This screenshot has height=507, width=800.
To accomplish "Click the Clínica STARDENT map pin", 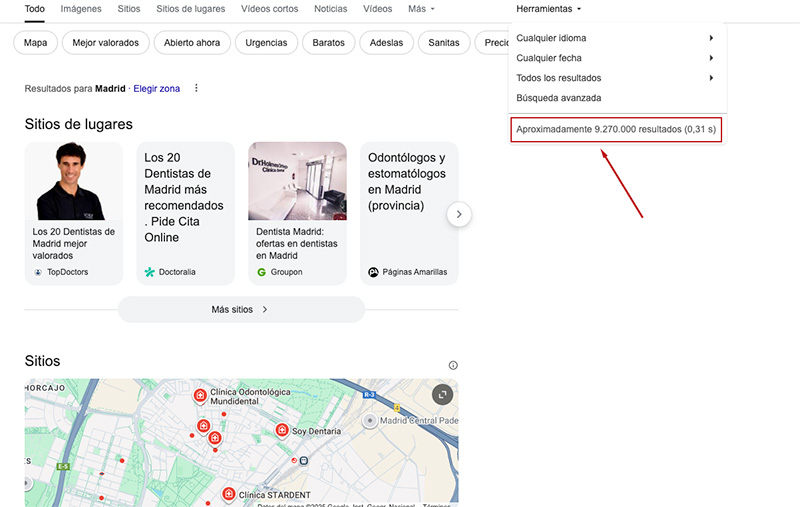I will point(229,494).
